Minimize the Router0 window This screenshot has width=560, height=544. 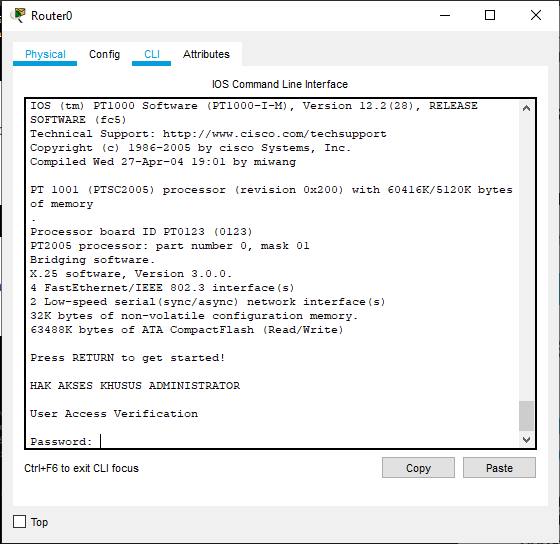coord(445,15)
